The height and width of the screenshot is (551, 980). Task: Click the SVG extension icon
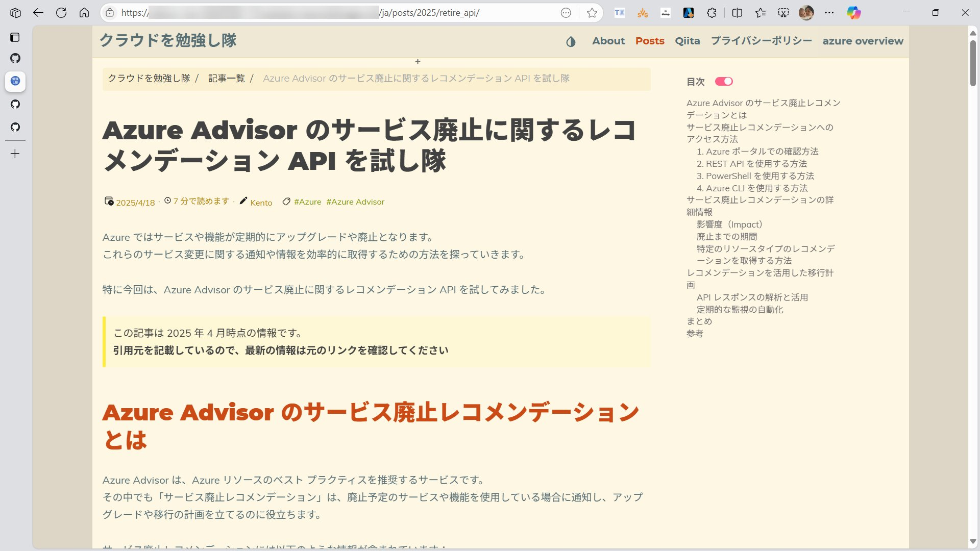coord(642,13)
